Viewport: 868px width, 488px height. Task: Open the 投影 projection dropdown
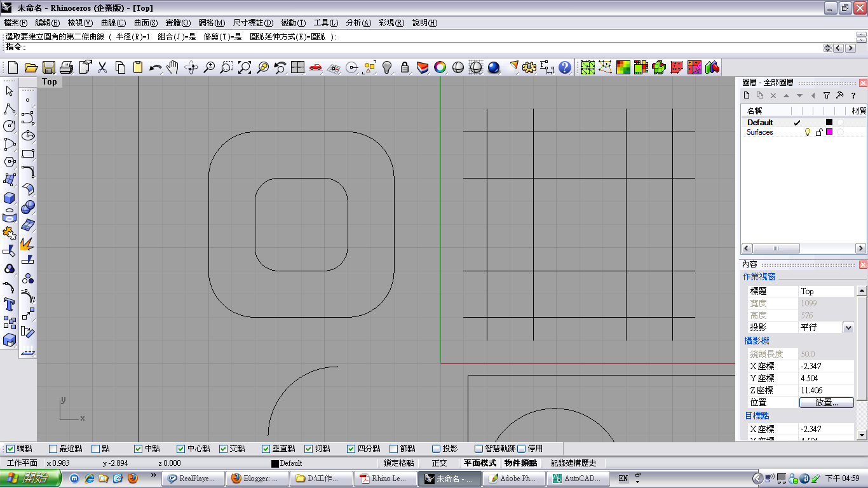pyautogui.click(x=848, y=328)
